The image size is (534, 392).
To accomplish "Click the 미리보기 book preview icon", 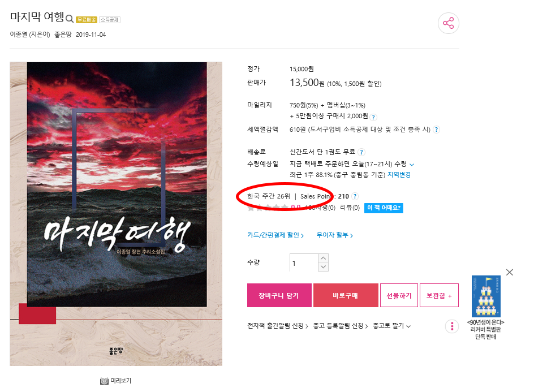I will (104, 381).
